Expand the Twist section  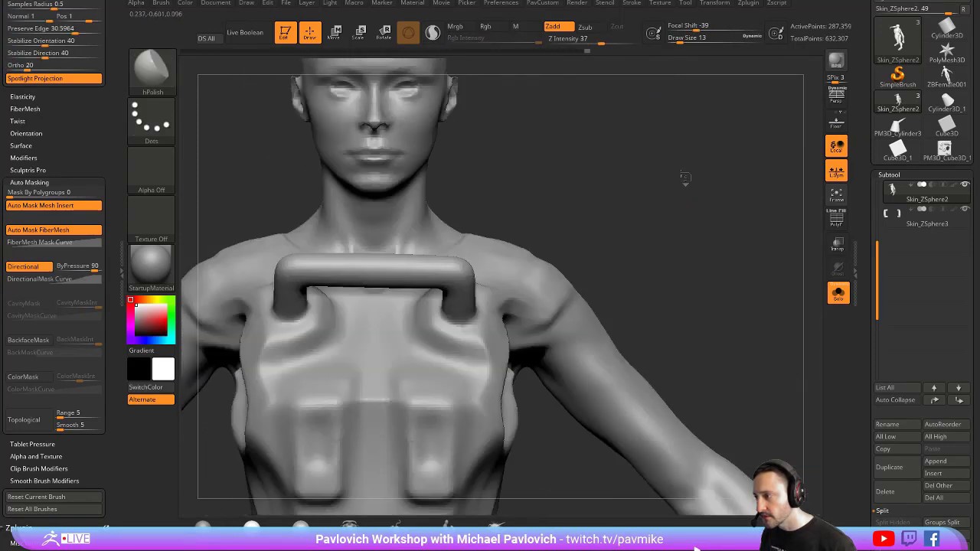coord(18,121)
